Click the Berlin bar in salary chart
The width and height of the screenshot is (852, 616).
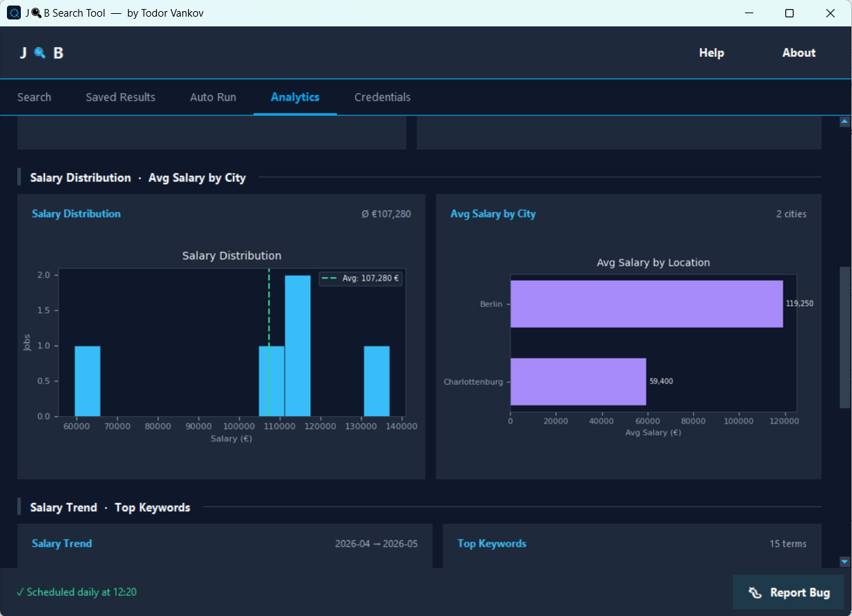[646, 303]
